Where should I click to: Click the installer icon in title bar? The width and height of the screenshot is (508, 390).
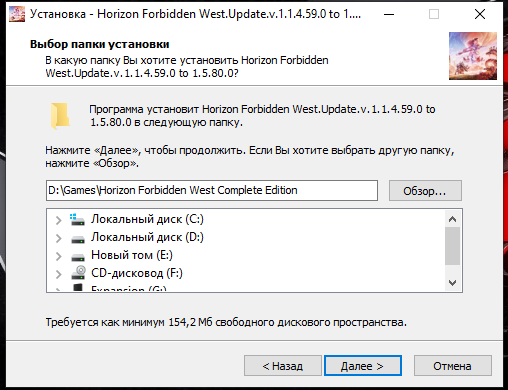coord(17,14)
